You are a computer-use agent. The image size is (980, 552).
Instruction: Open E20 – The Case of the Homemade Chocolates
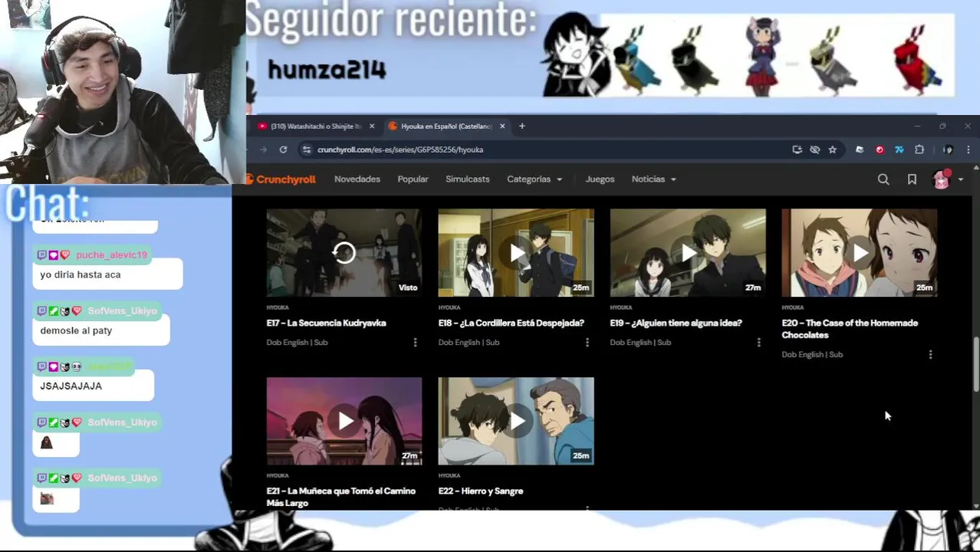point(850,329)
